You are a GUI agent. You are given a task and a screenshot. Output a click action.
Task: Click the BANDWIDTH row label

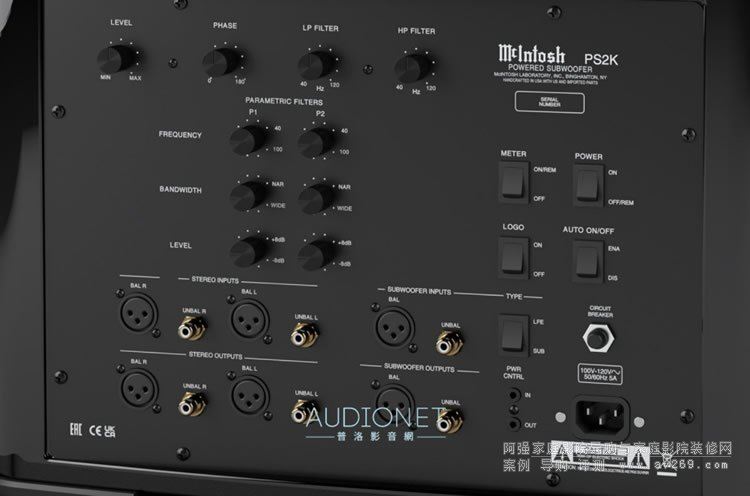[x=180, y=190]
